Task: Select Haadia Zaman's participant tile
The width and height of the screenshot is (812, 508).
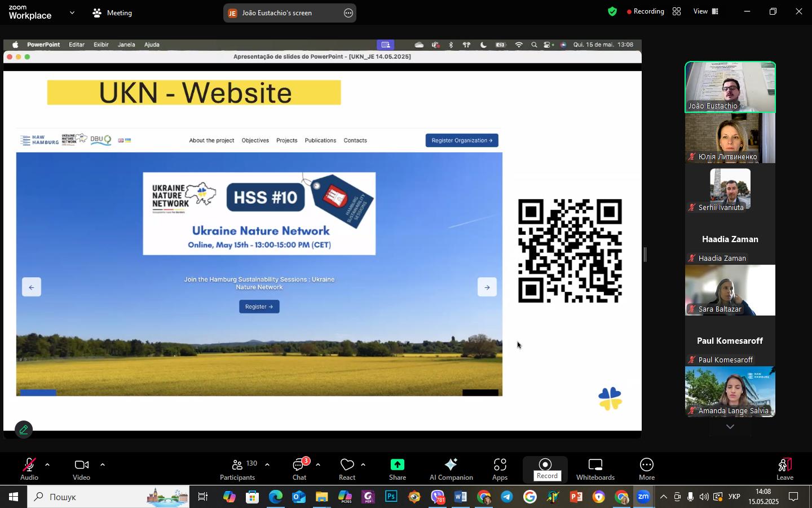Action: [x=730, y=239]
